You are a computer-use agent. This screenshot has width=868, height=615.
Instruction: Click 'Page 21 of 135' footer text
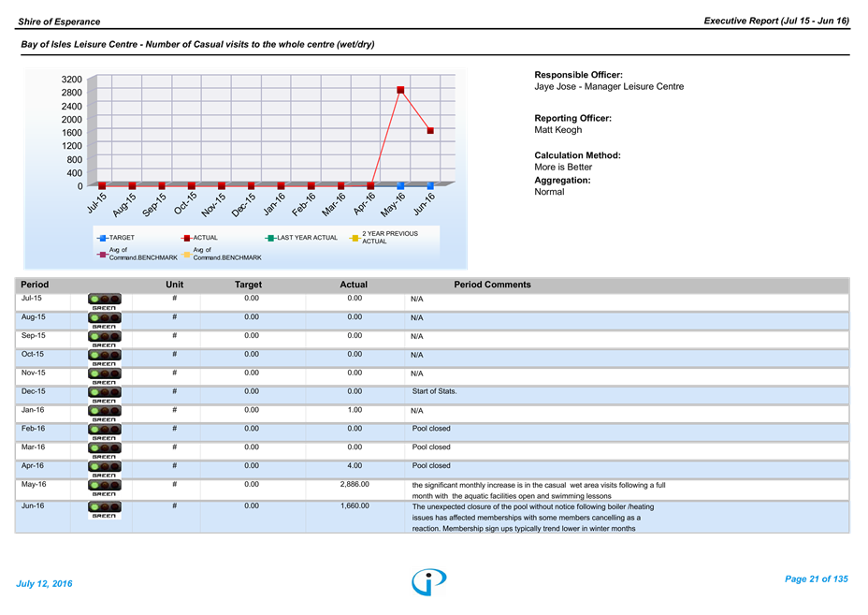pyautogui.click(x=816, y=579)
